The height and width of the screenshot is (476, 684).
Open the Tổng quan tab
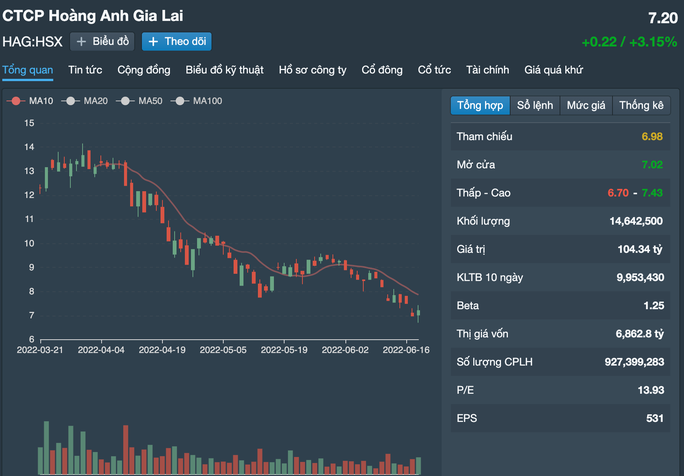pyautogui.click(x=27, y=70)
